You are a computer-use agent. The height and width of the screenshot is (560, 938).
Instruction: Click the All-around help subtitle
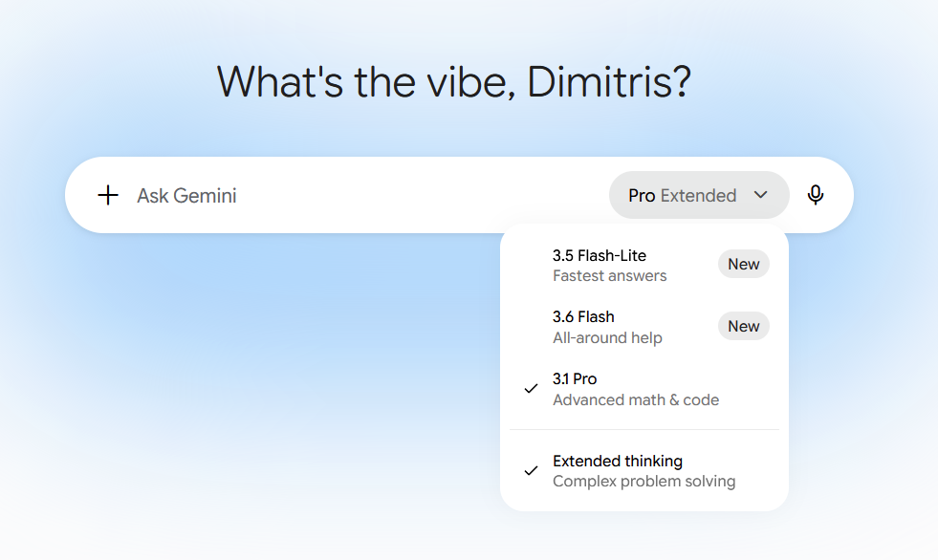point(607,337)
